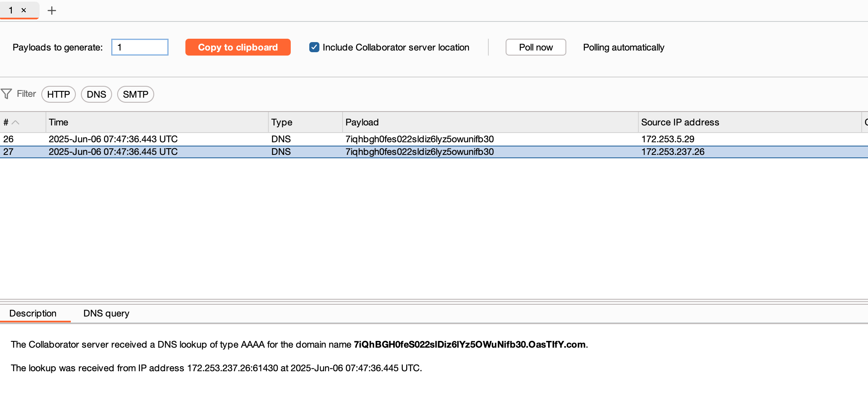868x399 pixels.
Task: Click the bold domain name in description
Action: [470, 344]
